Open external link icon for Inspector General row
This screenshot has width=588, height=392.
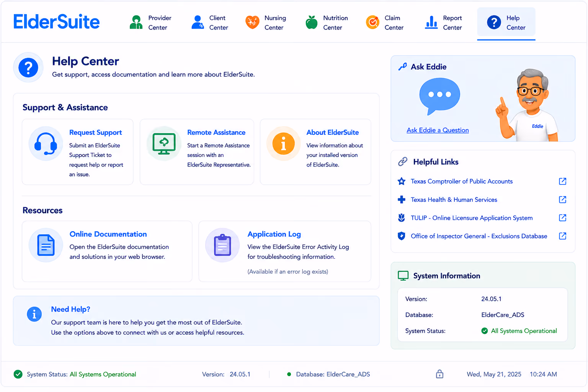(x=562, y=236)
